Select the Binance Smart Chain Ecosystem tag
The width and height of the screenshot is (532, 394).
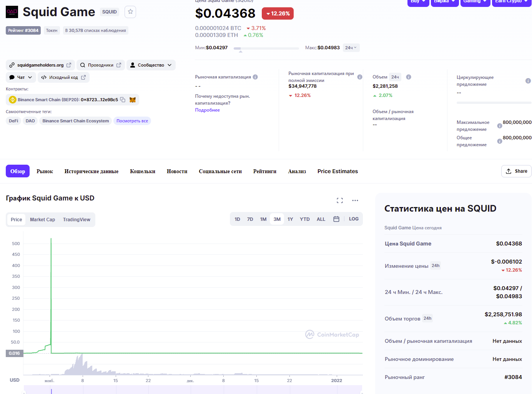(x=76, y=121)
